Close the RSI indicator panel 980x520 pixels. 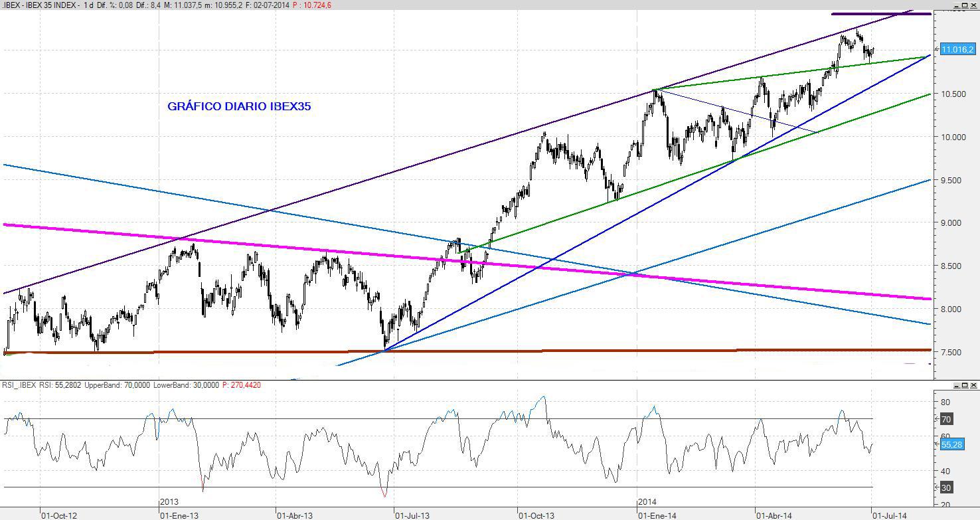pos(973,385)
